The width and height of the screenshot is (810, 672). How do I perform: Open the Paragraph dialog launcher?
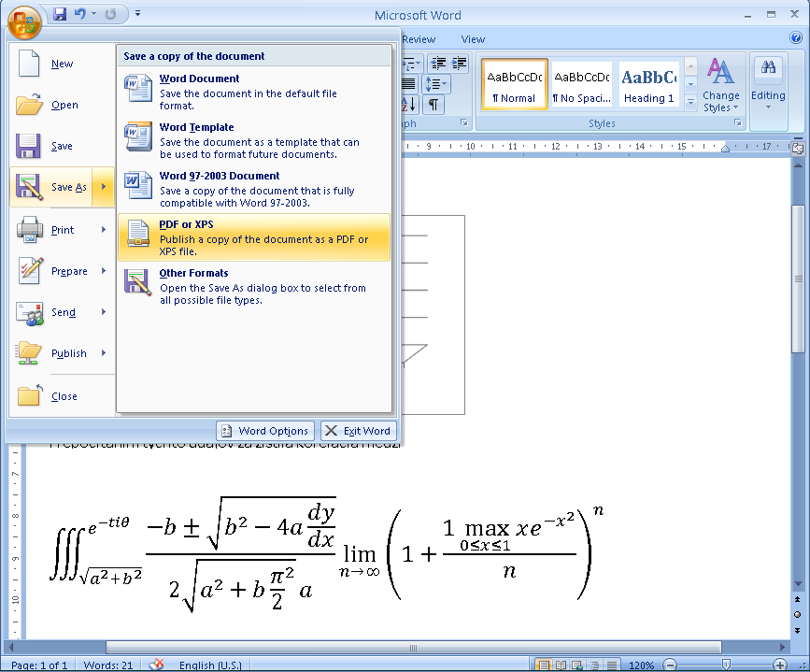click(463, 122)
